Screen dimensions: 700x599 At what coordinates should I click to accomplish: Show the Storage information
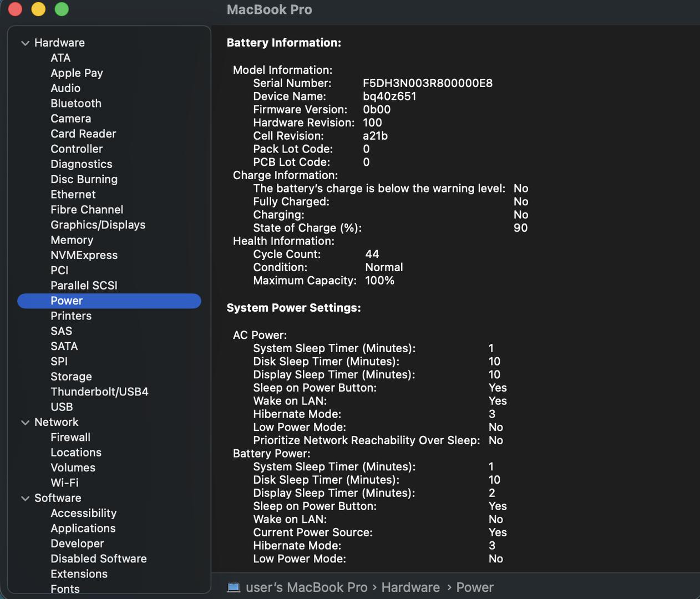(71, 376)
